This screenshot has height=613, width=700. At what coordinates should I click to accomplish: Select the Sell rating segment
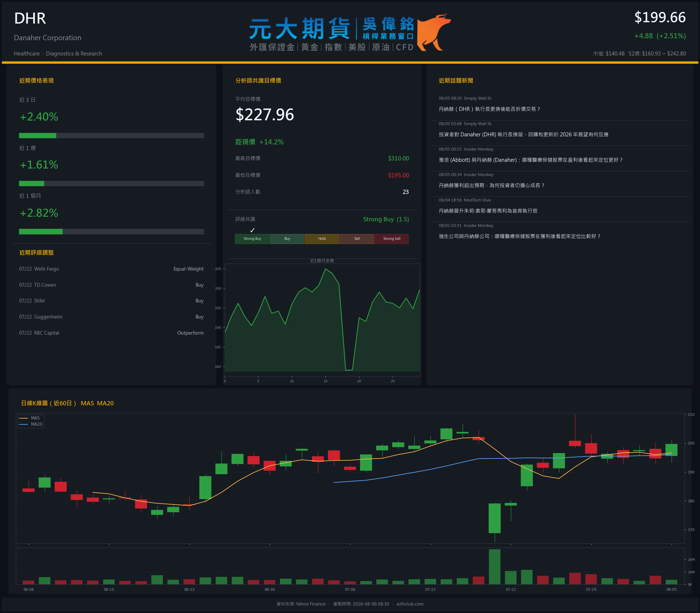click(x=357, y=239)
